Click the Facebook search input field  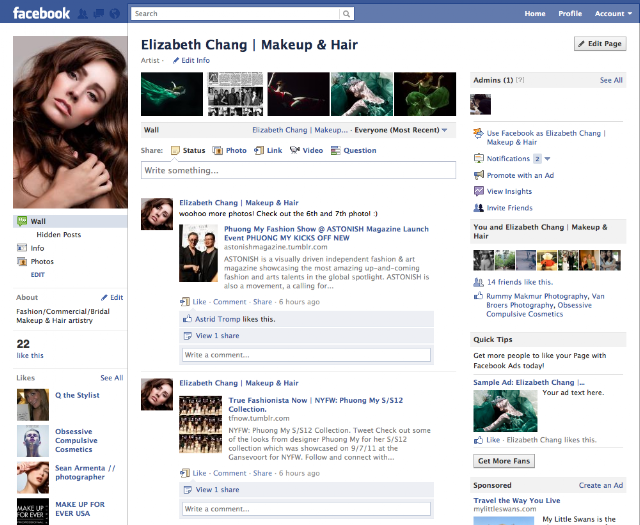pyautogui.click(x=235, y=14)
